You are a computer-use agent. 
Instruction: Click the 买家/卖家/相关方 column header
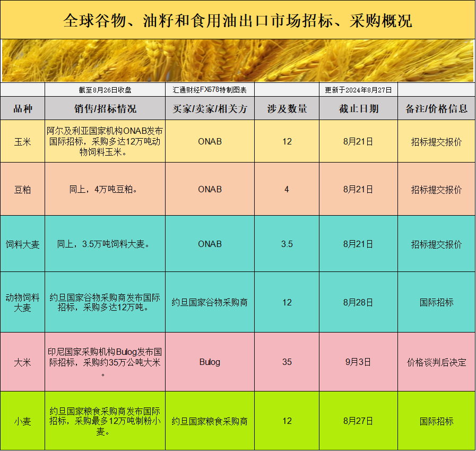point(210,108)
